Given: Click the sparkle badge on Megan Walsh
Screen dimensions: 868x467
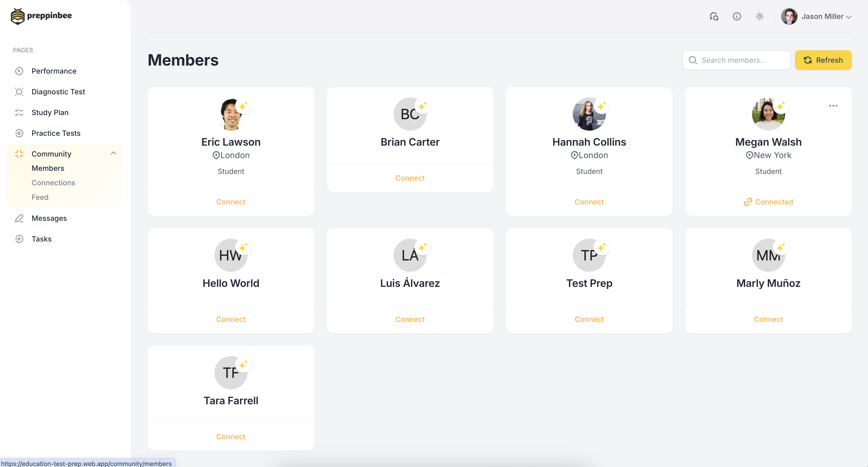Looking at the screenshot, I should pos(781,106).
